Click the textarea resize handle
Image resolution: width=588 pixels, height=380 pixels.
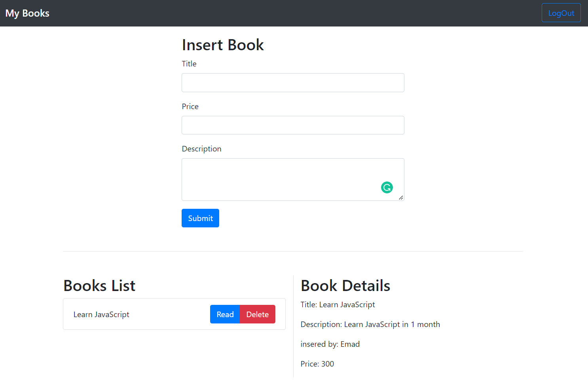click(x=401, y=198)
